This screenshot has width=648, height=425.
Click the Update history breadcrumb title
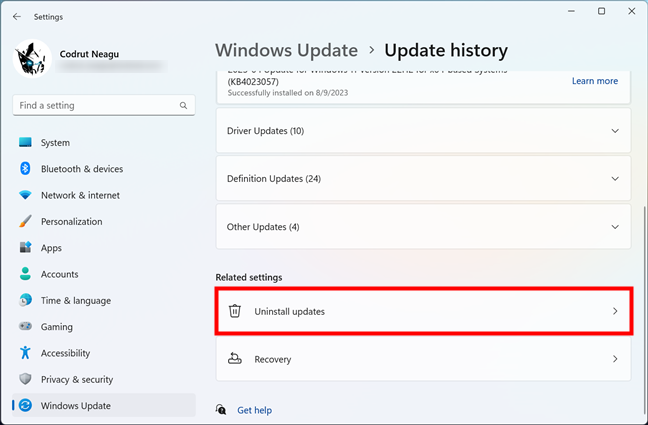[x=446, y=50]
